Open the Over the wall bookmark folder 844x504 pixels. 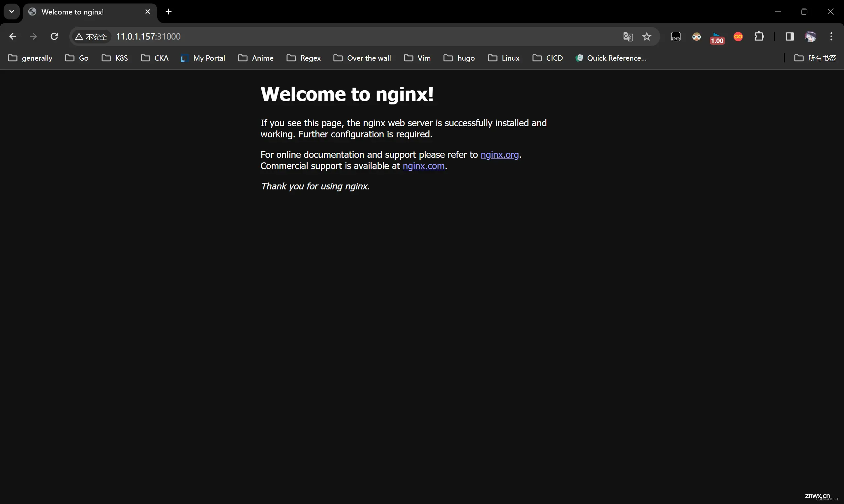click(x=362, y=58)
